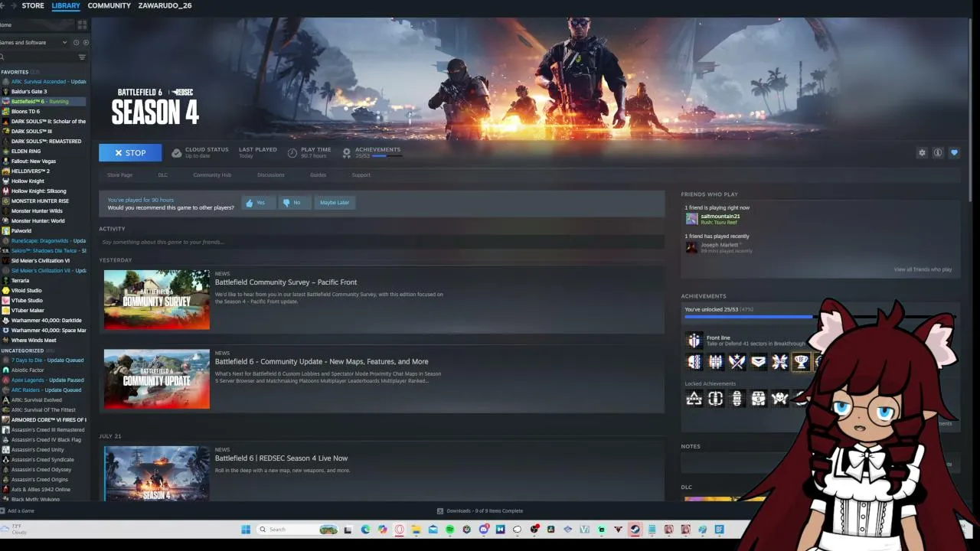This screenshot has height=551, width=980.
Task: Open the Community Hub tab
Action: [212, 175]
